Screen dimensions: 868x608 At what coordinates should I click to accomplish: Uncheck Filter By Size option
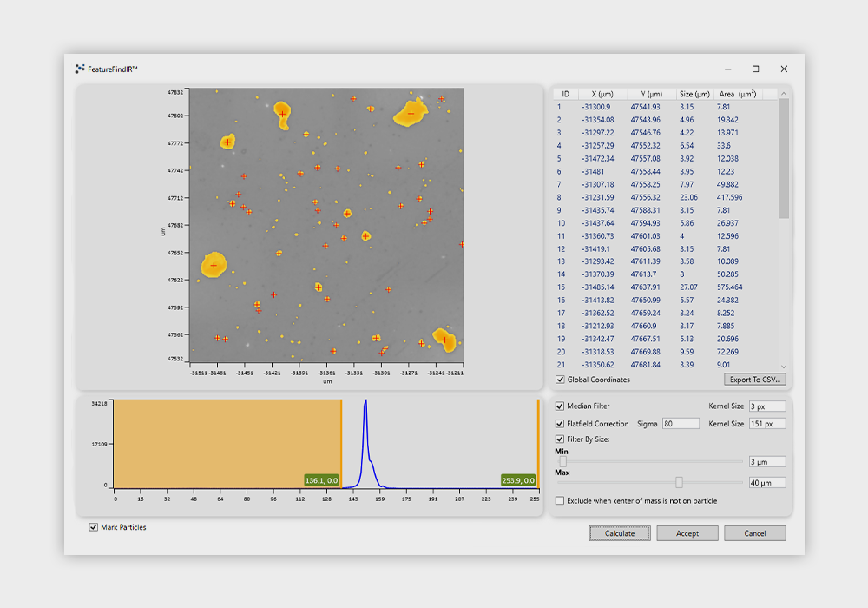(560, 439)
